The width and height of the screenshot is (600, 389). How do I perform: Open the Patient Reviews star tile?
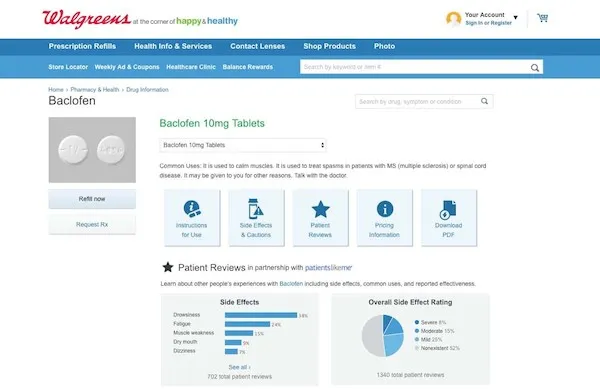point(320,218)
